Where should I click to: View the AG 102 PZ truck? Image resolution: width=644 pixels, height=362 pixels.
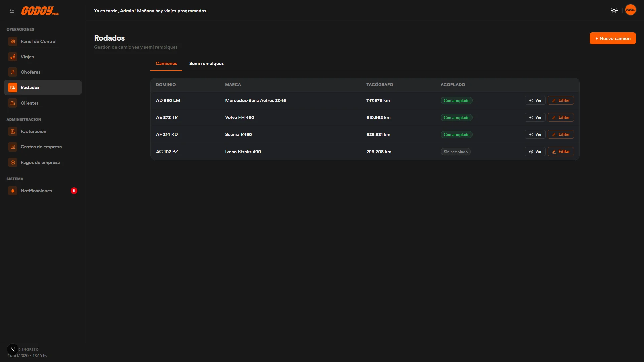click(x=535, y=152)
